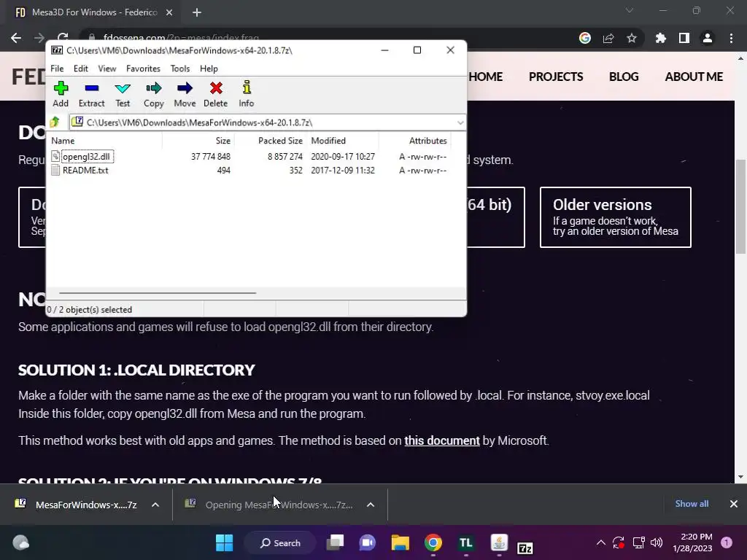Screen dimensions: 747x560
Task: Bookmark this page with star icon
Action: pyautogui.click(x=632, y=38)
